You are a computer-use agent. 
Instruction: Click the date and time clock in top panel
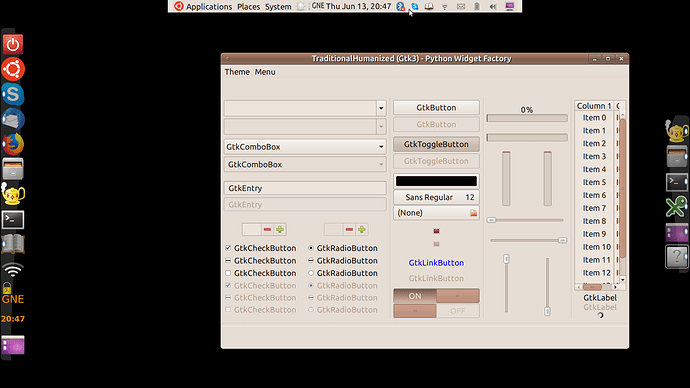pyautogui.click(x=359, y=6)
